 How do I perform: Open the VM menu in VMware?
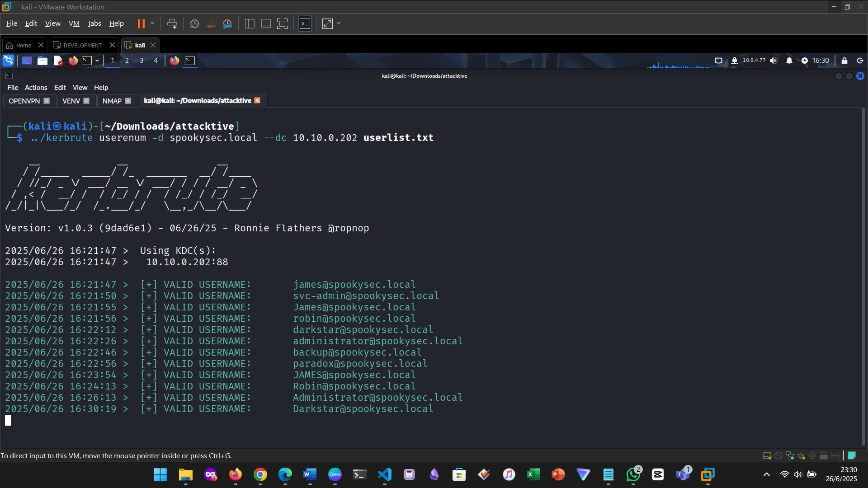coord(74,23)
